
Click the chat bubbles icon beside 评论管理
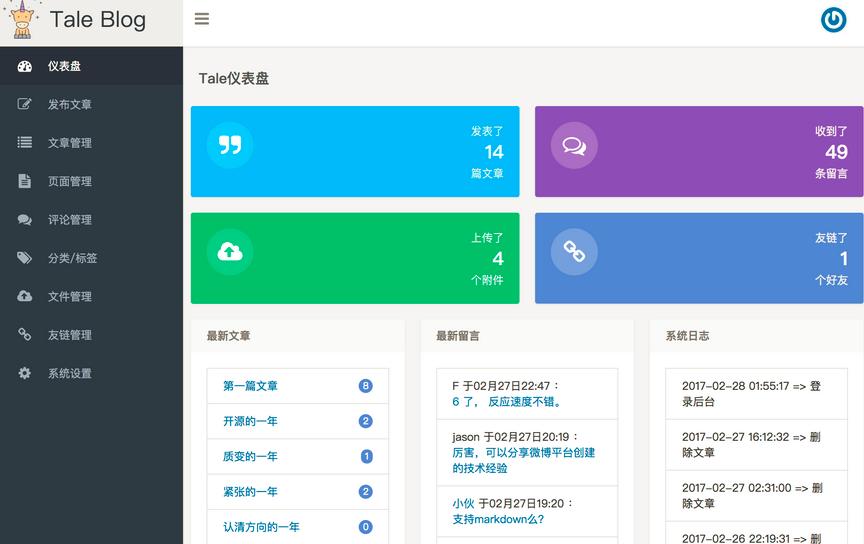[25, 219]
